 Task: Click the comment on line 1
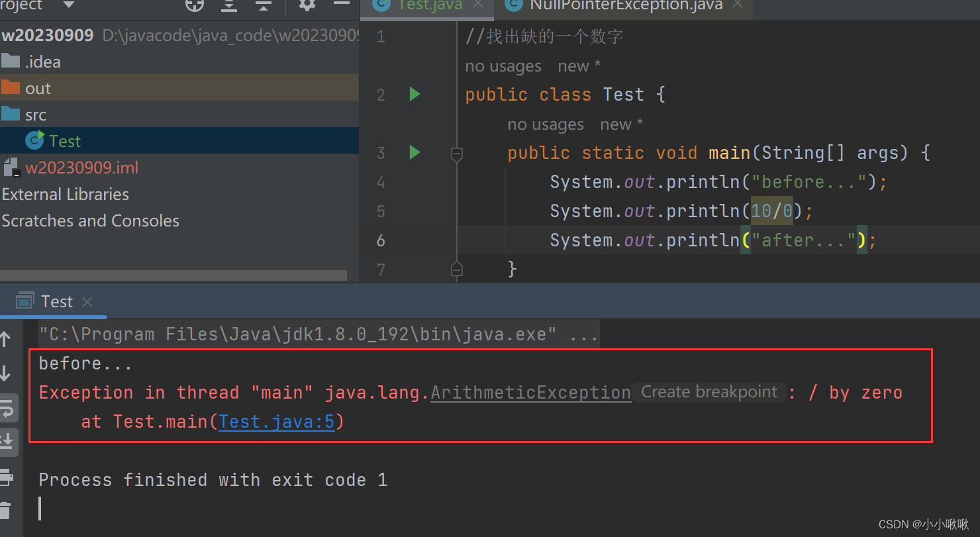pyautogui.click(x=544, y=36)
